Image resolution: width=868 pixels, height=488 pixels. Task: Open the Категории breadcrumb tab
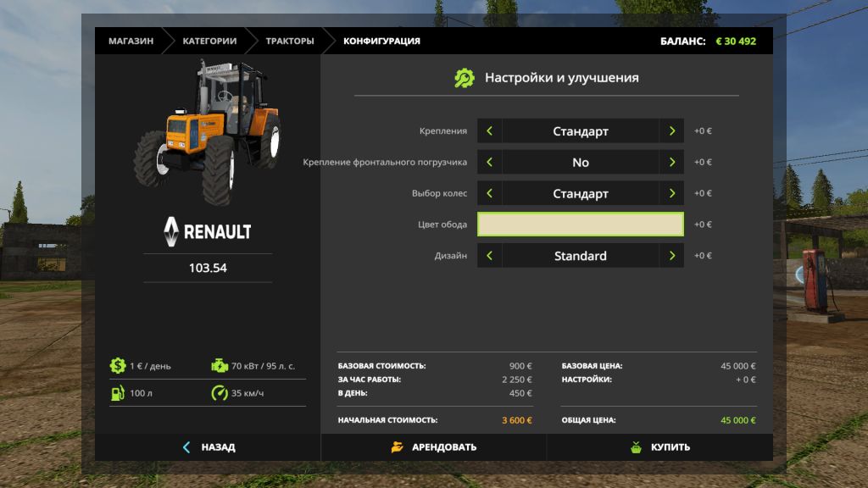pos(209,41)
